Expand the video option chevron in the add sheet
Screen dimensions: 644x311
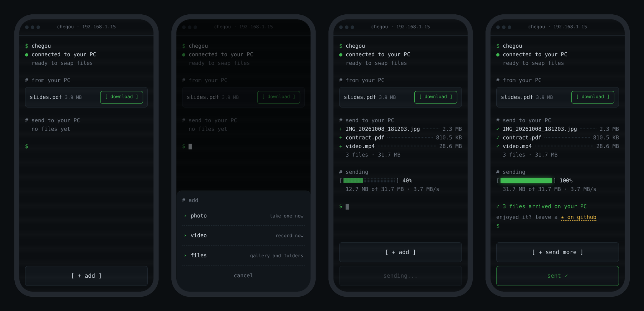(x=185, y=235)
